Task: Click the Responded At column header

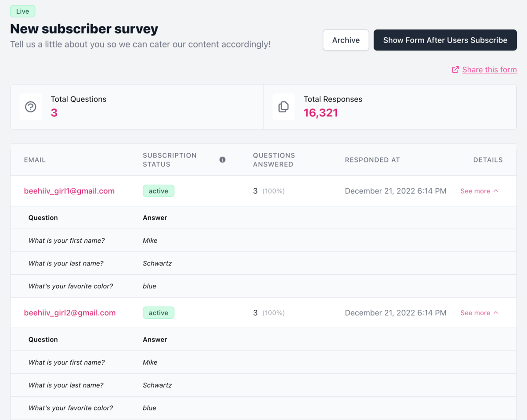Action: pyautogui.click(x=372, y=160)
